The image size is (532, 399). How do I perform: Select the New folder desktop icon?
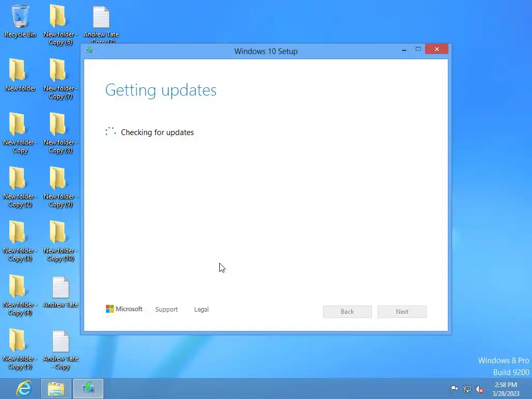coord(20,75)
